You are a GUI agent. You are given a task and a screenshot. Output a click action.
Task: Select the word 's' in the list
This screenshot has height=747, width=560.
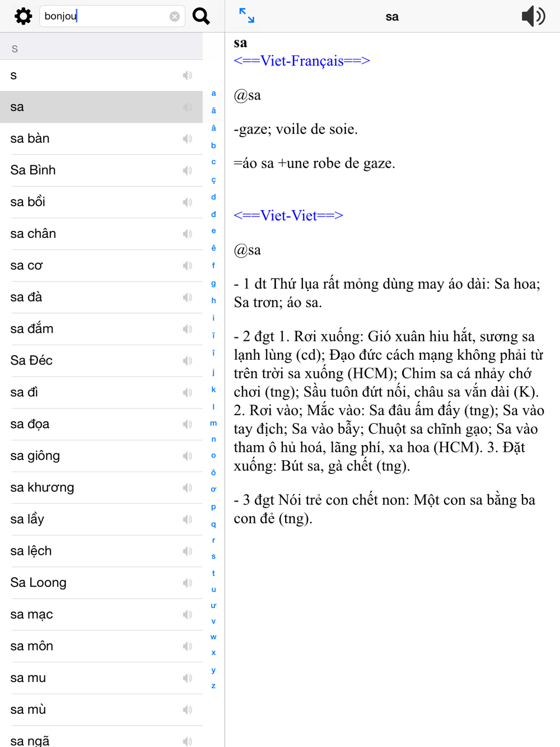(101, 75)
